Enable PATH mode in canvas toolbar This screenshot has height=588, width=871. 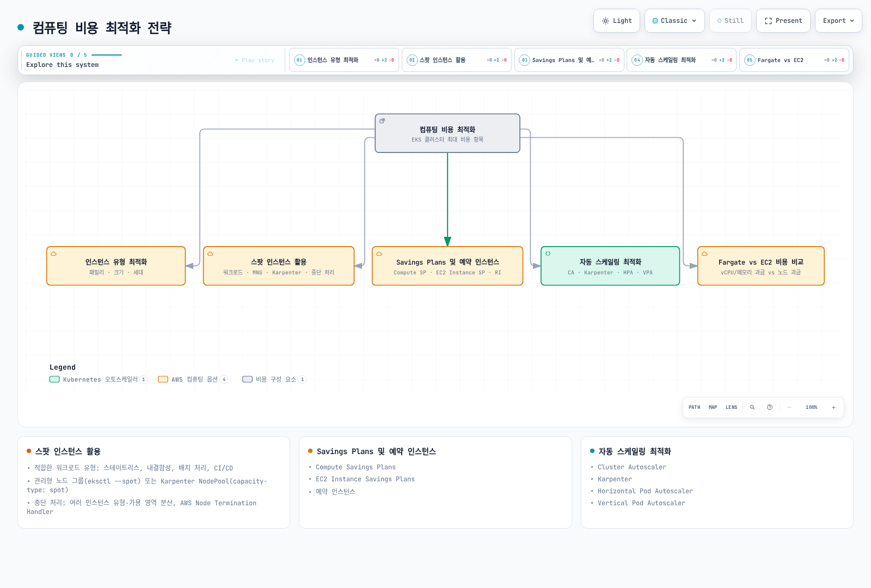tap(694, 407)
